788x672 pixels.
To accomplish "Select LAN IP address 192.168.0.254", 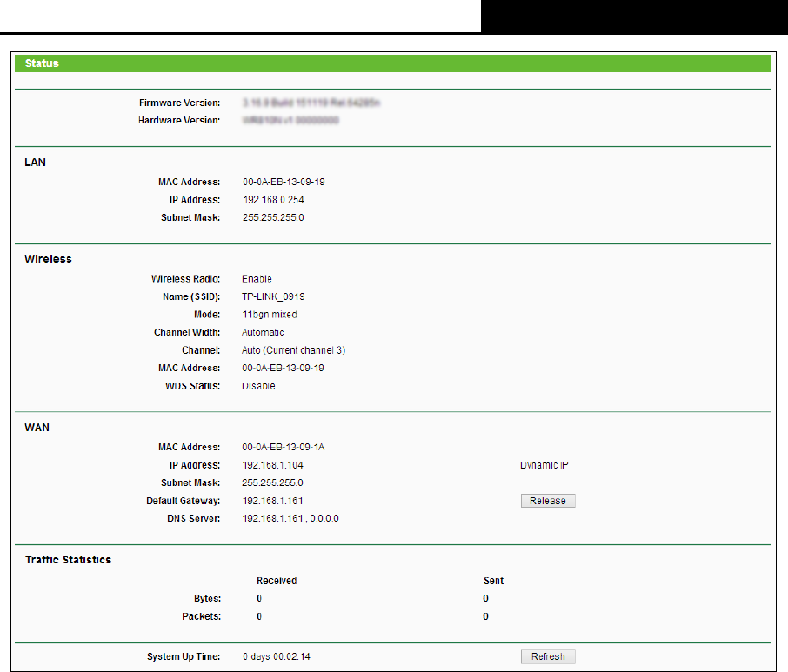I will 273,199.
